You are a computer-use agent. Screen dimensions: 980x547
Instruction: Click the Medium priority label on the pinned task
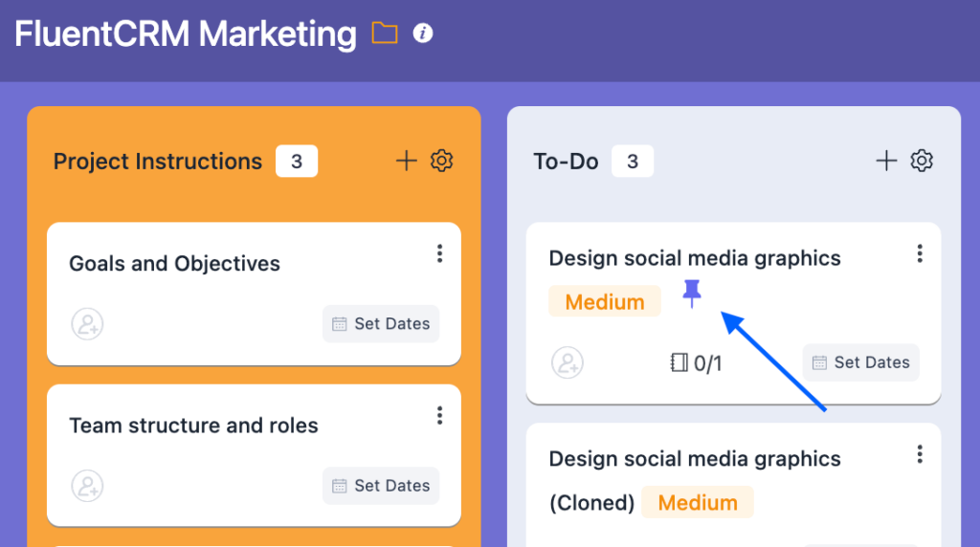click(605, 301)
